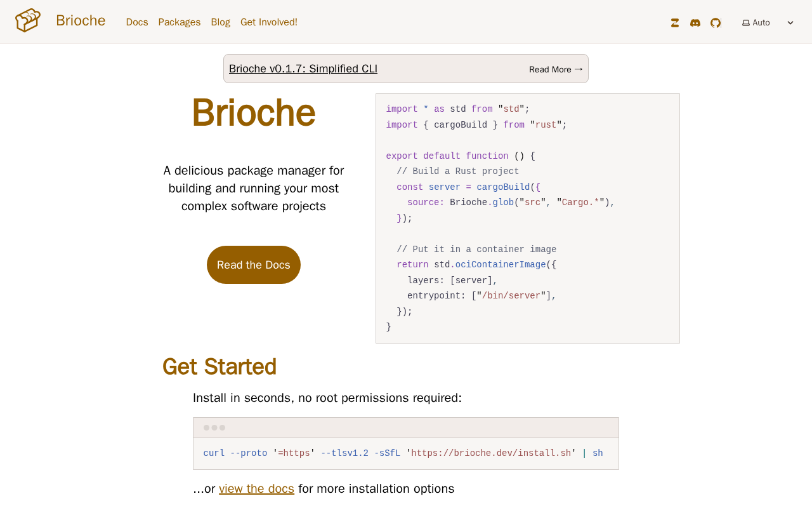Click the window dots on the terminal frame
Screen dimensions: 812x508
coord(214,428)
